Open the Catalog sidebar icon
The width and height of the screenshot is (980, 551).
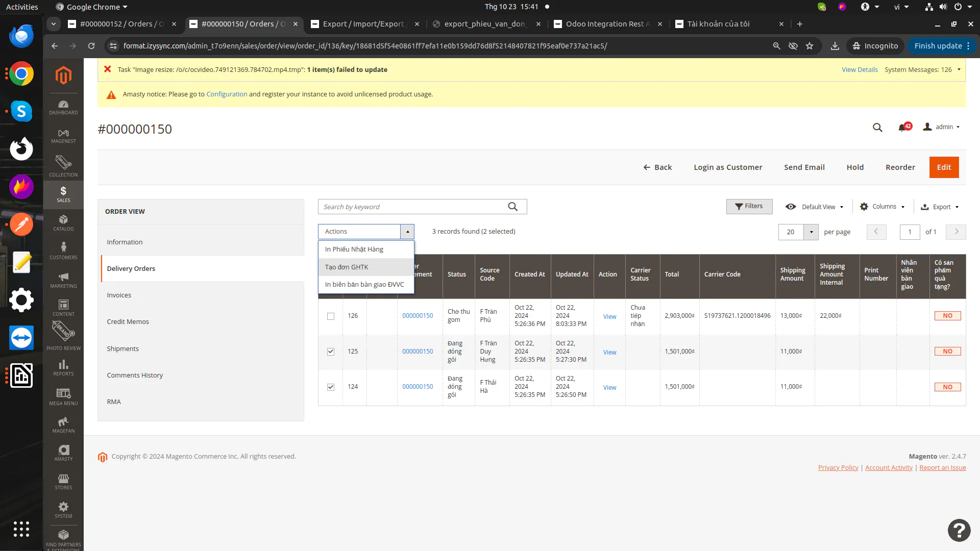tap(63, 222)
